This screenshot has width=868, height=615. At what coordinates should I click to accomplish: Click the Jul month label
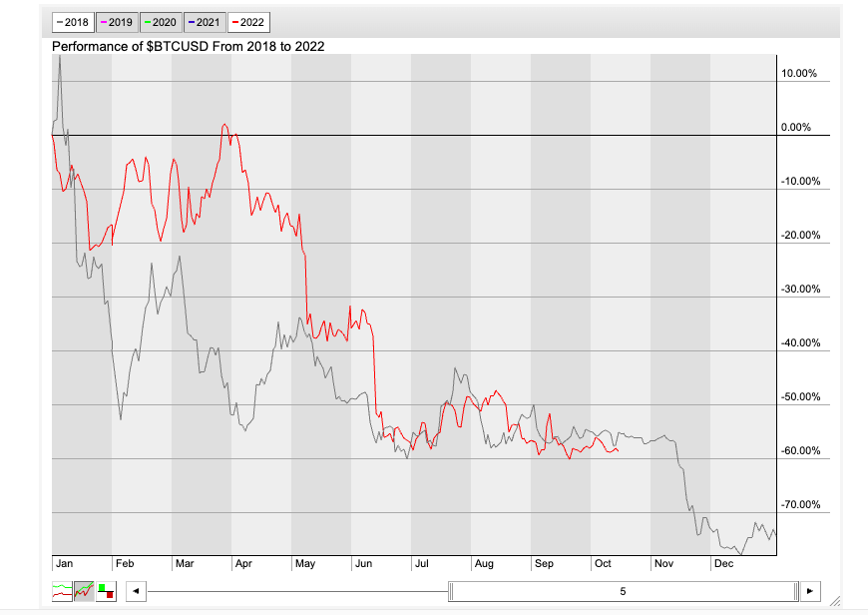click(422, 563)
